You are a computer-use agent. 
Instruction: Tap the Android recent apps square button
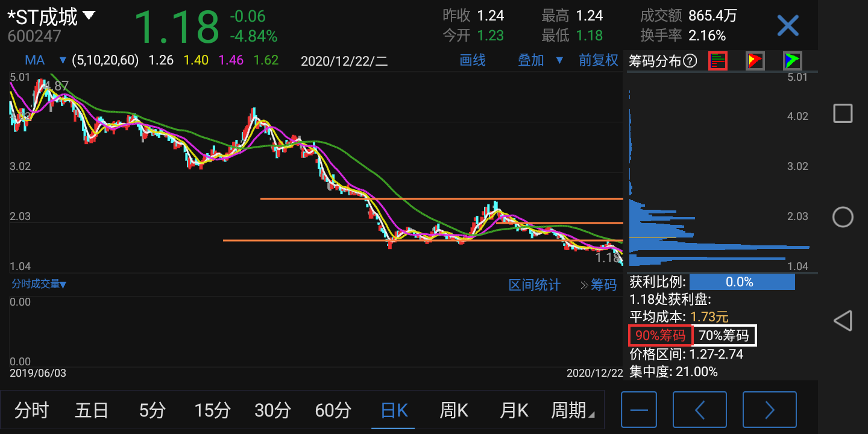(x=843, y=113)
